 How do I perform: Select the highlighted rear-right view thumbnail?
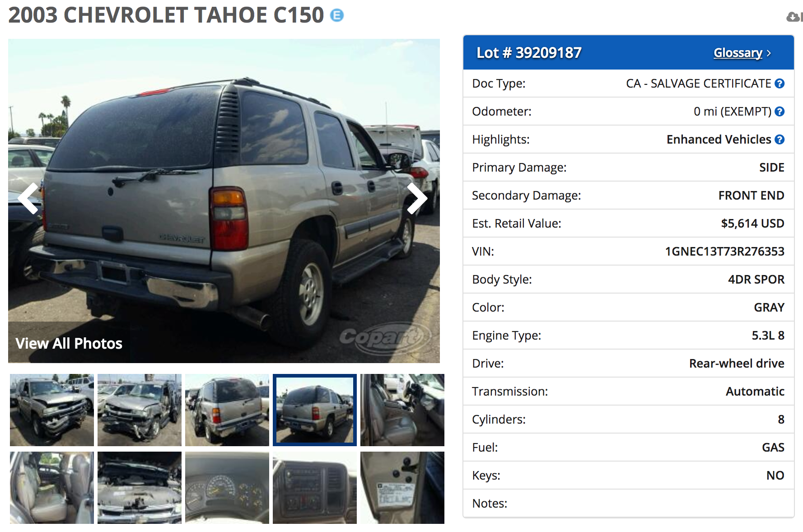pos(315,410)
